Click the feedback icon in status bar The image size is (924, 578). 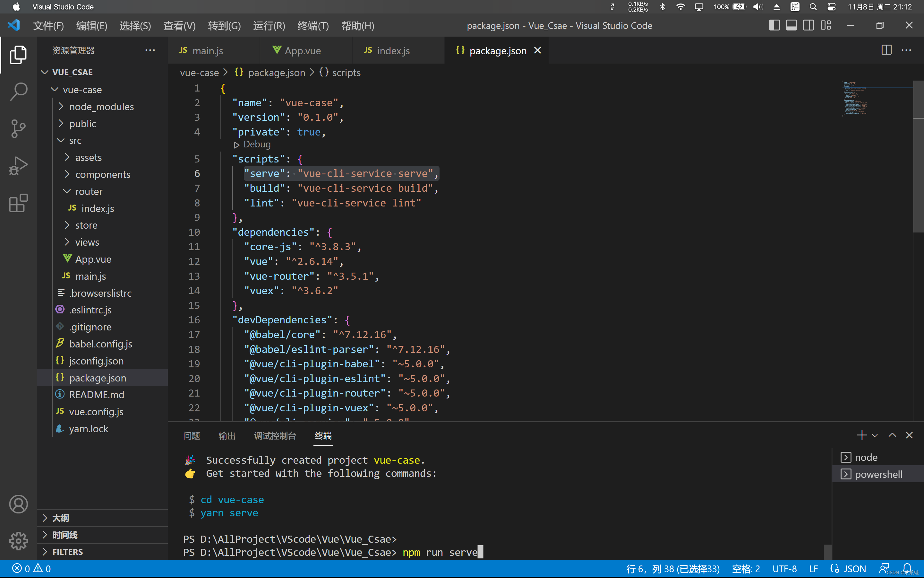point(884,568)
